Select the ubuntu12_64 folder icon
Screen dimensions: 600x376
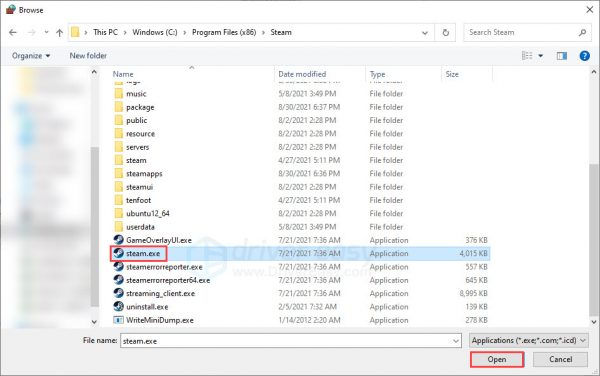119,213
